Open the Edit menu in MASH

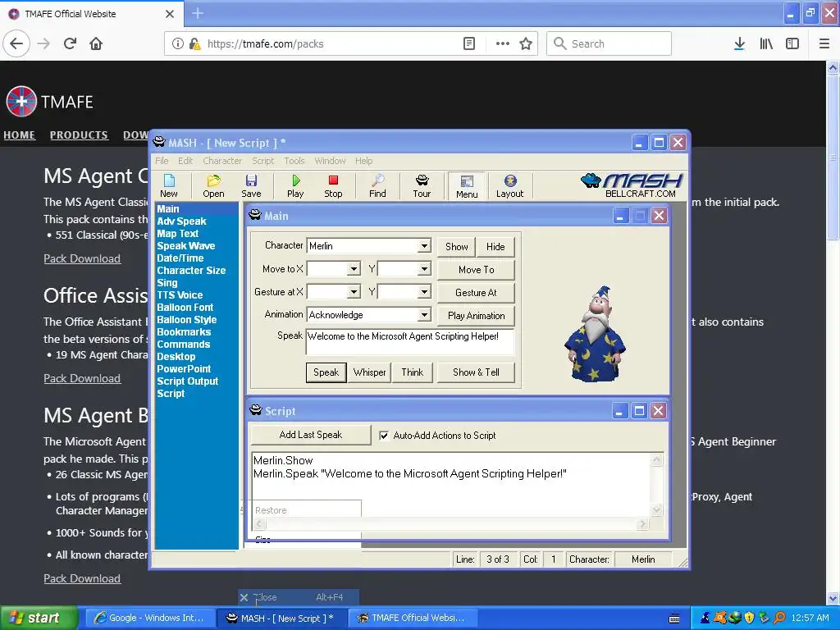click(x=185, y=161)
